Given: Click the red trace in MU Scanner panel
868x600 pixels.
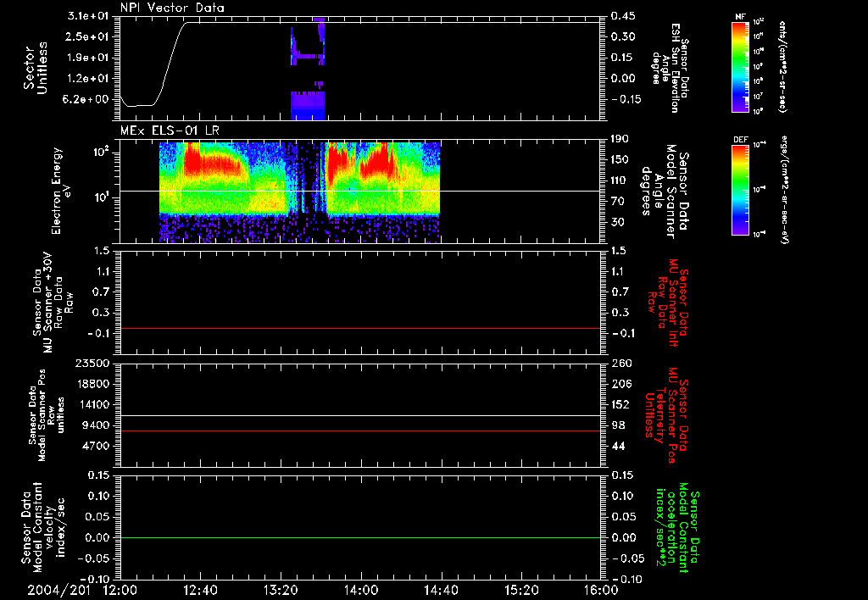Looking at the screenshot, I should click(359, 328).
